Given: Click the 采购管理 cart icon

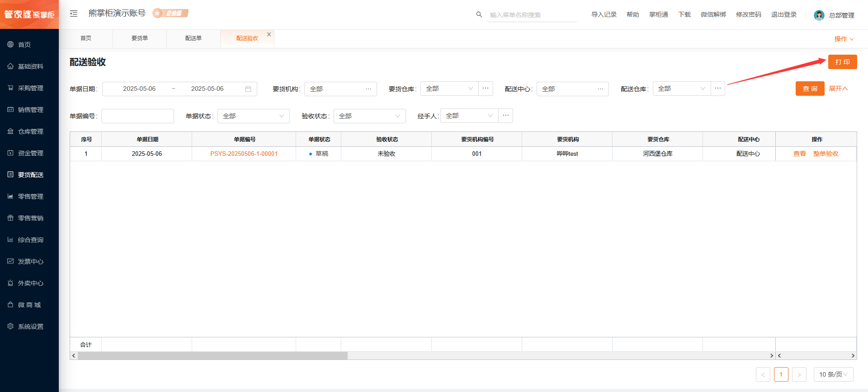Looking at the screenshot, I should click(x=10, y=88).
